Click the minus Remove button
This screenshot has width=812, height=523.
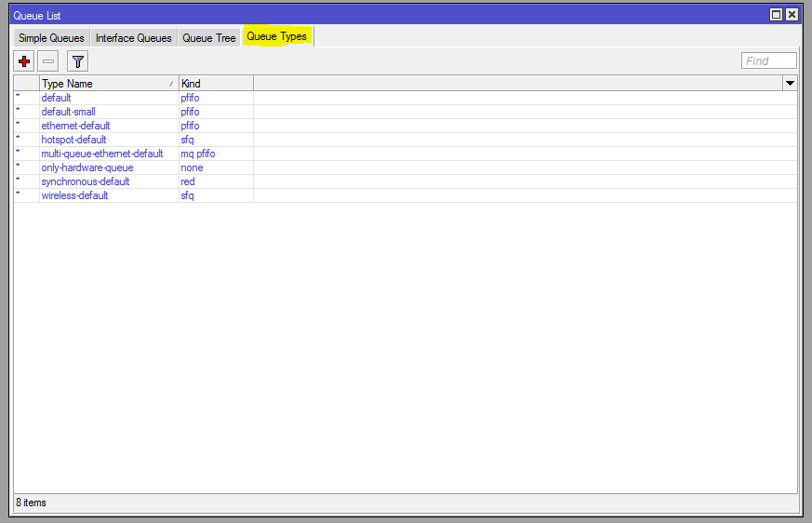[48, 61]
